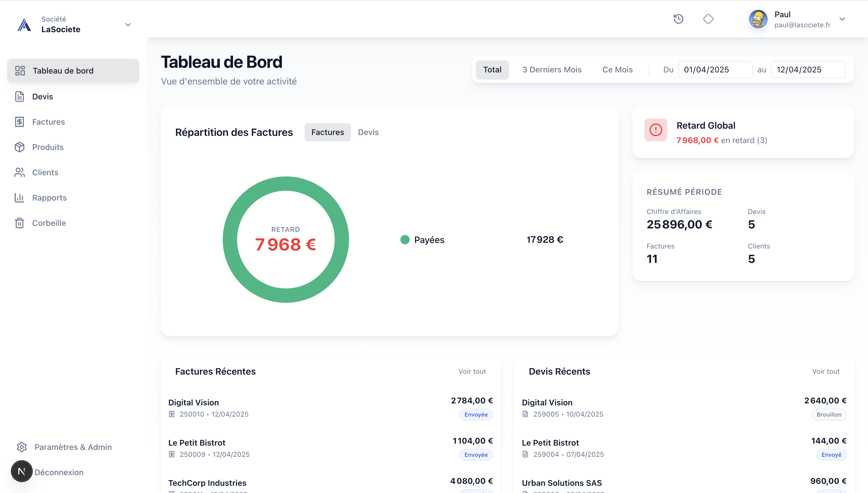The width and height of the screenshot is (868, 493).
Task: Click the Du start date field 01/04/2025
Action: 715,70
